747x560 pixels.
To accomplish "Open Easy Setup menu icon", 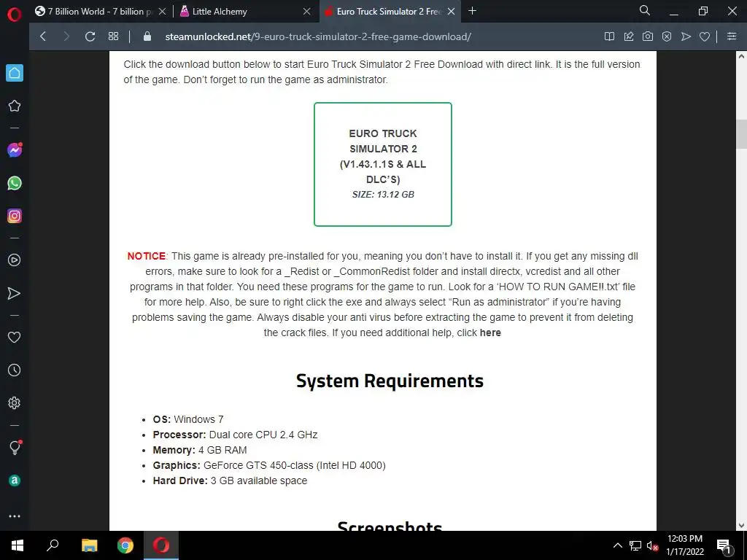I will point(732,36).
